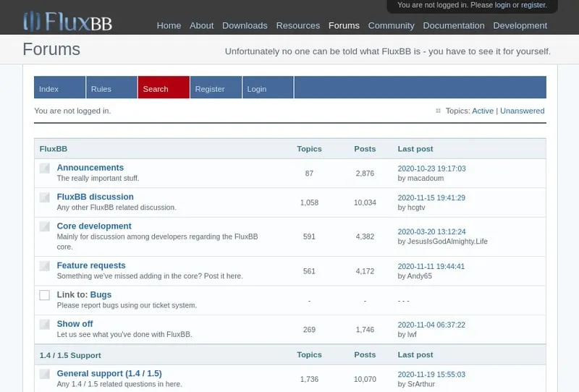Click the Bugs link redirect icon
This screenshot has width=579, height=392.
click(45, 295)
